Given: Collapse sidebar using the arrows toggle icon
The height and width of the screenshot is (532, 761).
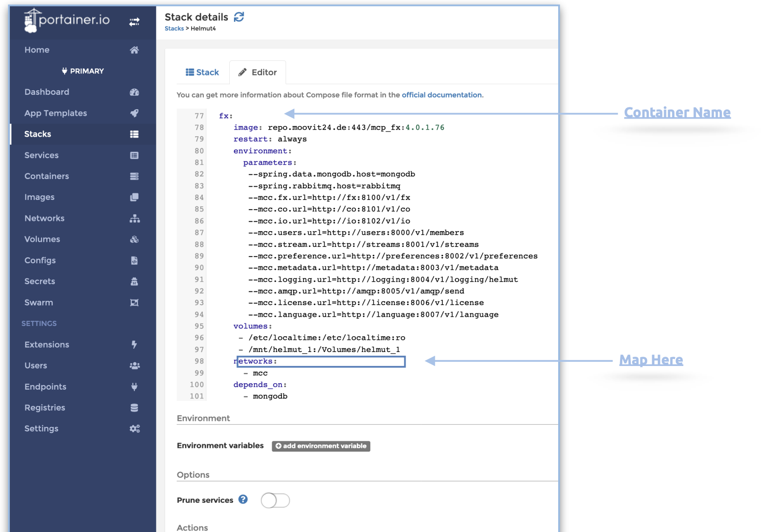Looking at the screenshot, I should (x=134, y=22).
